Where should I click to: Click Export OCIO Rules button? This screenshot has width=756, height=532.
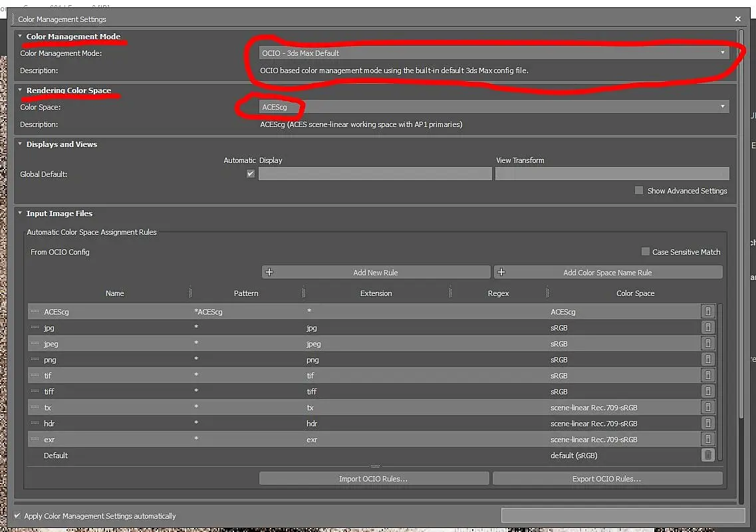coord(608,478)
